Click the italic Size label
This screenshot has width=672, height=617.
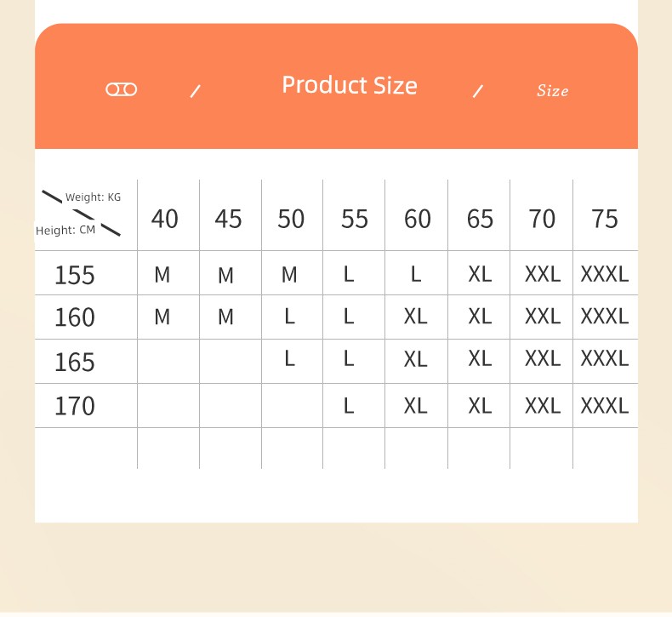click(x=552, y=90)
